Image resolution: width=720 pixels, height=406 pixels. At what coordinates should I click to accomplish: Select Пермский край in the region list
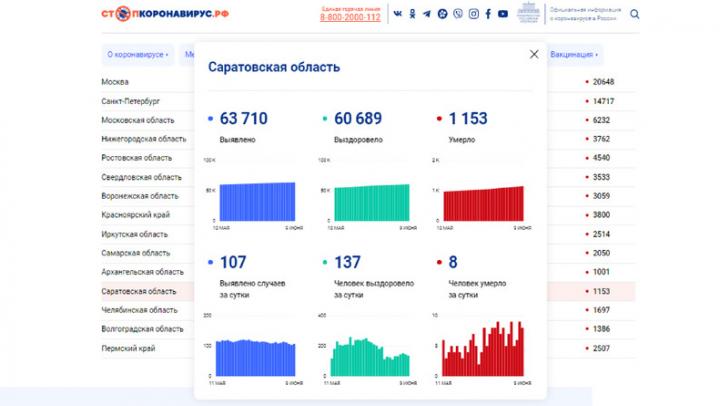pos(128,348)
